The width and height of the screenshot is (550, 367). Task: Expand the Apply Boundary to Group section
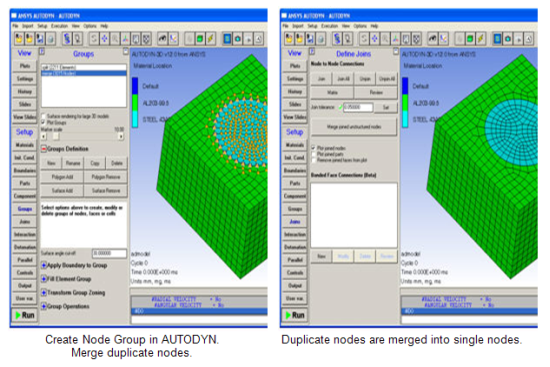click(x=44, y=265)
